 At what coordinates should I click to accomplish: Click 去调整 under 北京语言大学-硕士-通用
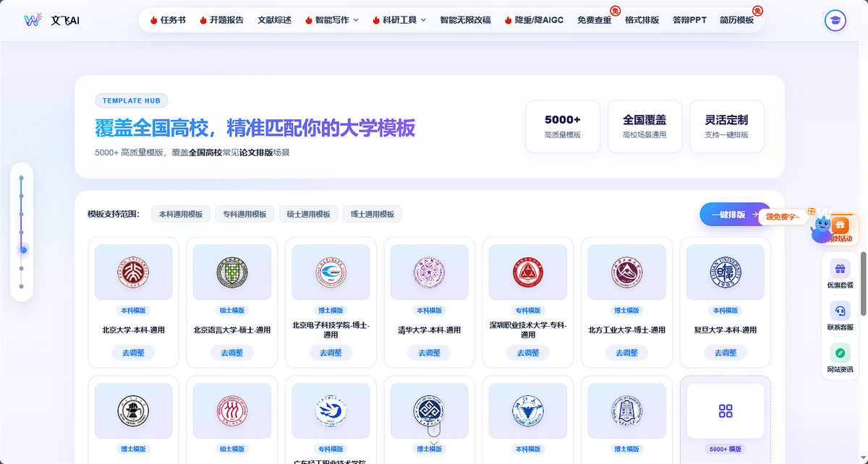(x=232, y=353)
